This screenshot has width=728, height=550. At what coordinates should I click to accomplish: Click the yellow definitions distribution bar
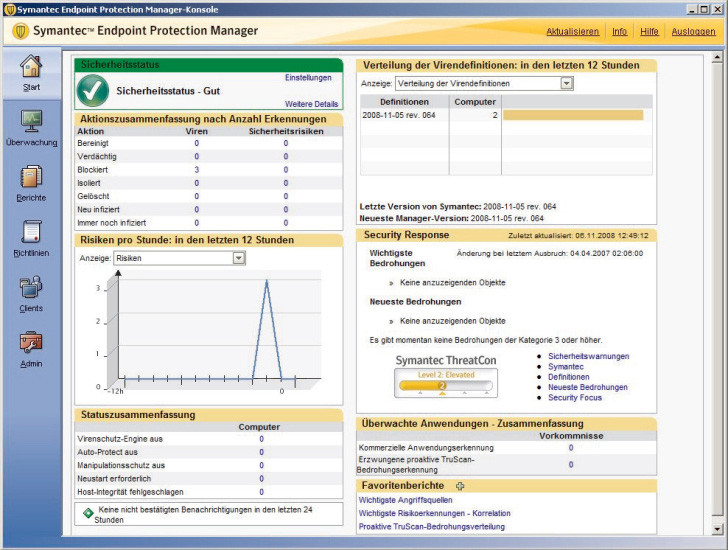tap(573, 115)
